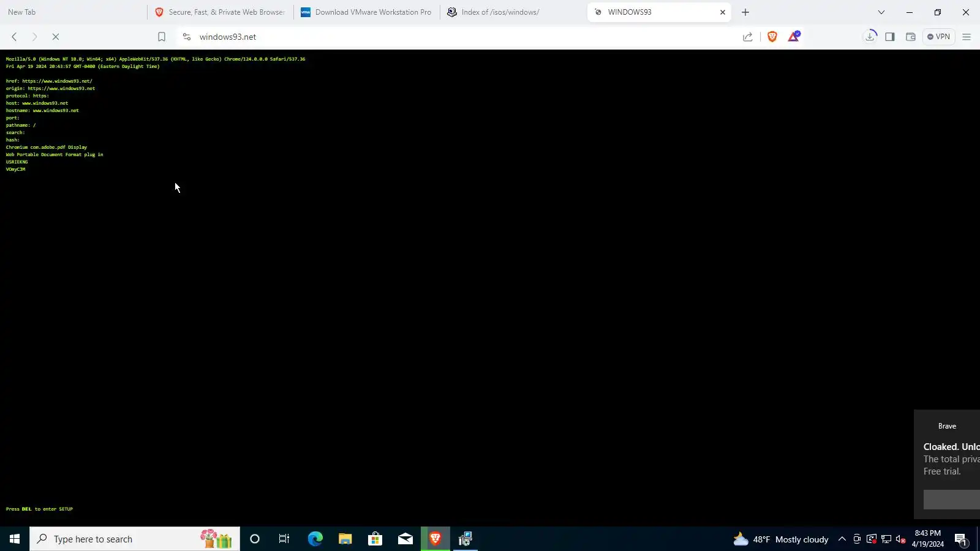Launch Microsoft Edge from taskbar

point(315,539)
